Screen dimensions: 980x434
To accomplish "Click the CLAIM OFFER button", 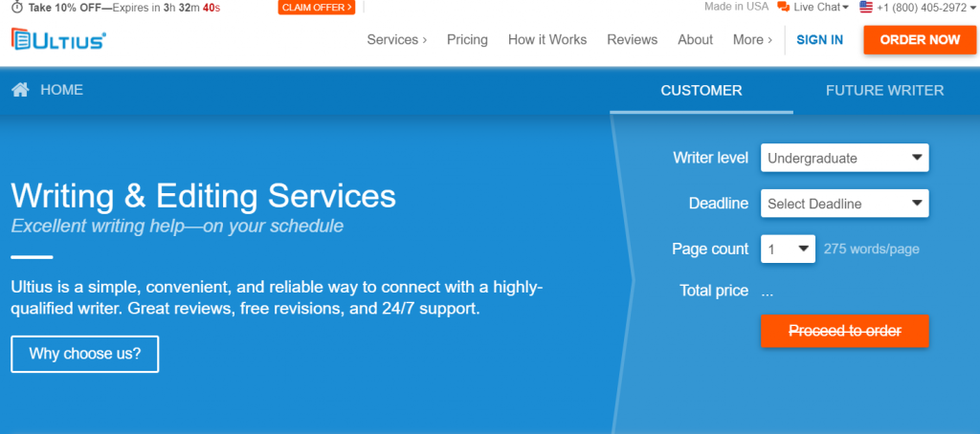I will click(317, 8).
